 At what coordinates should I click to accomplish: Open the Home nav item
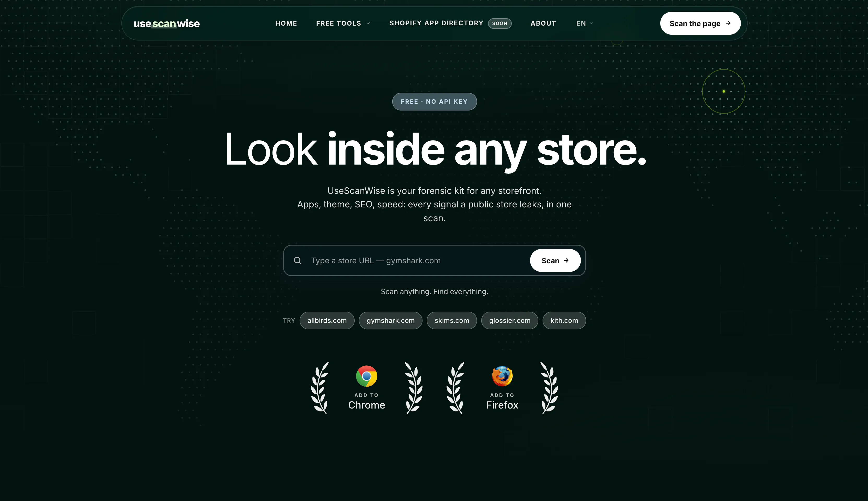tap(286, 24)
